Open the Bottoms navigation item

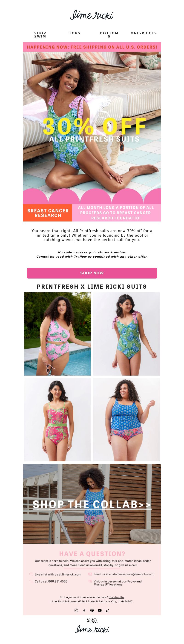pyautogui.click(x=109, y=34)
